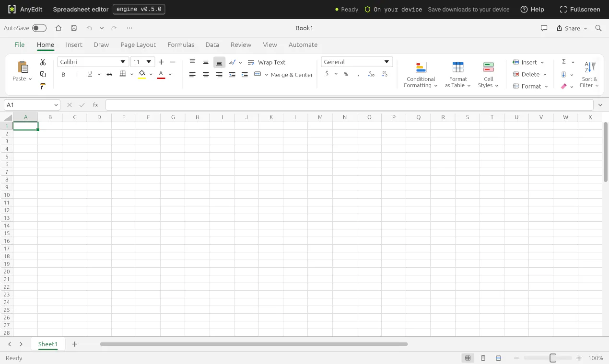Viewport: 609px width, 364px height.
Task: Click the Undo arrow icon
Action: (x=89, y=28)
